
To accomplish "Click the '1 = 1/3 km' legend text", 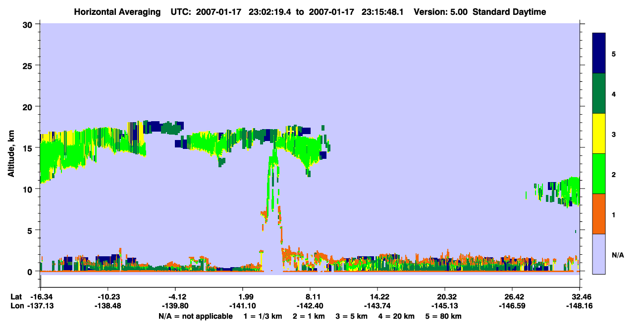I will (x=263, y=316).
